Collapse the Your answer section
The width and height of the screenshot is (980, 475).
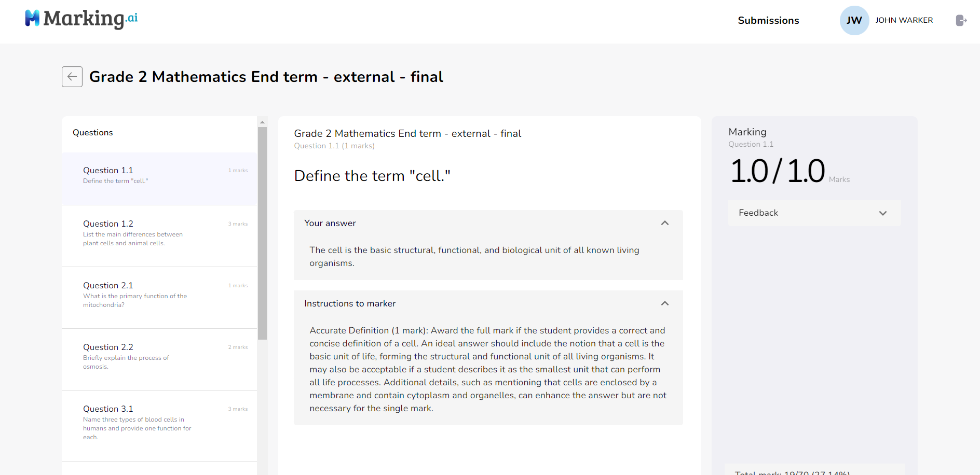point(664,223)
